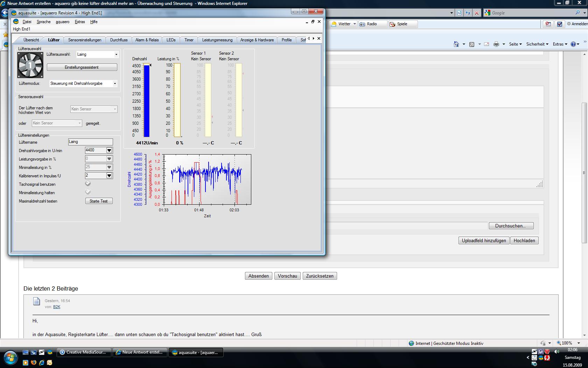Viewport: 588px width, 368px height.
Task: Click the IE stop loading red X
Action: click(x=476, y=13)
